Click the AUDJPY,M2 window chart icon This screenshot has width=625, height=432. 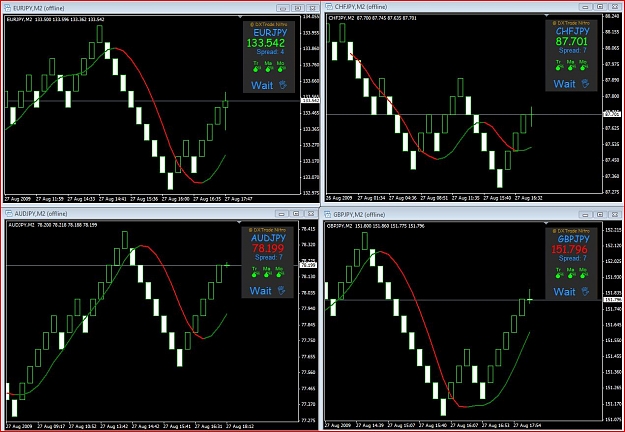(x=8, y=214)
